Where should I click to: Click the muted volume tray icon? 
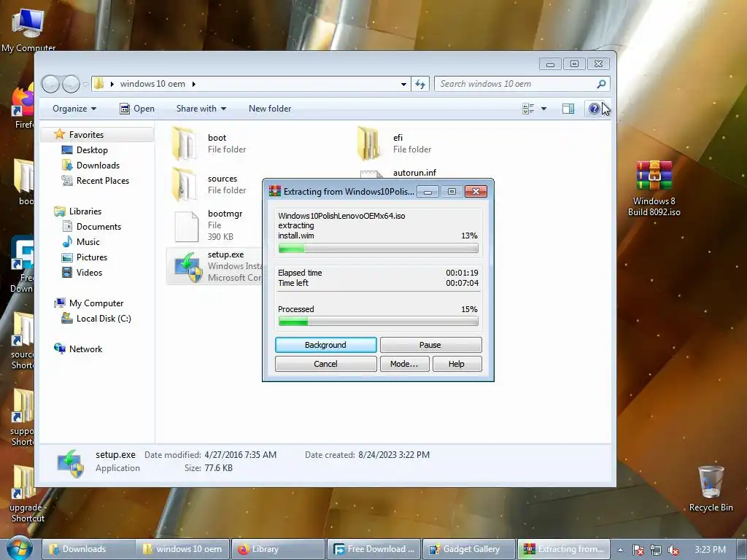[x=673, y=550]
